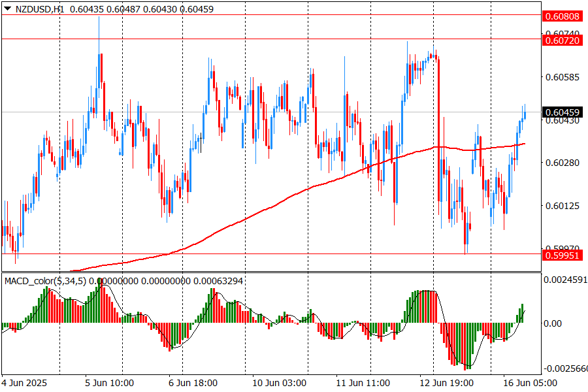This screenshot has width=588, height=392.
Task: Click the 0.60459 current price label
Action: coord(561,112)
